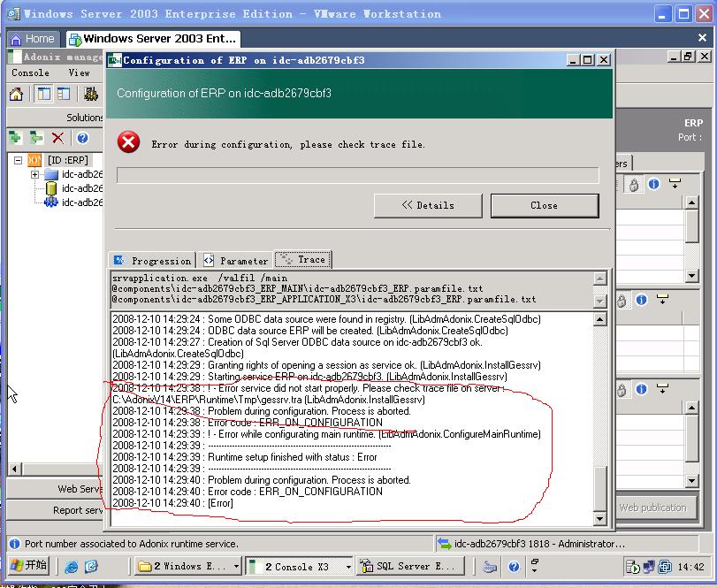Click the red X delete solution icon
Screen dimensions: 717x588
tap(57, 138)
